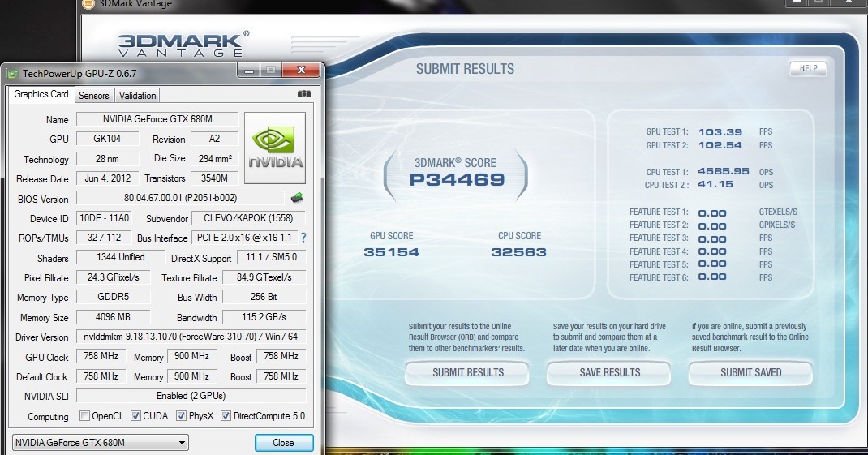Viewport: 868px width, 455px height.
Task: Click the Bus Interface PCI-E 2.0 field
Action: tap(244, 238)
